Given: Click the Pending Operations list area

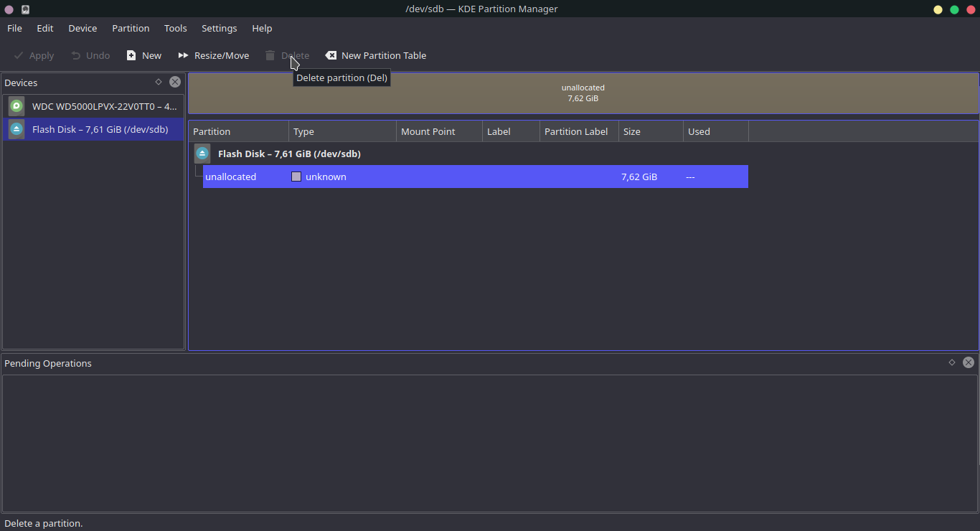Looking at the screenshot, I should pos(490,443).
